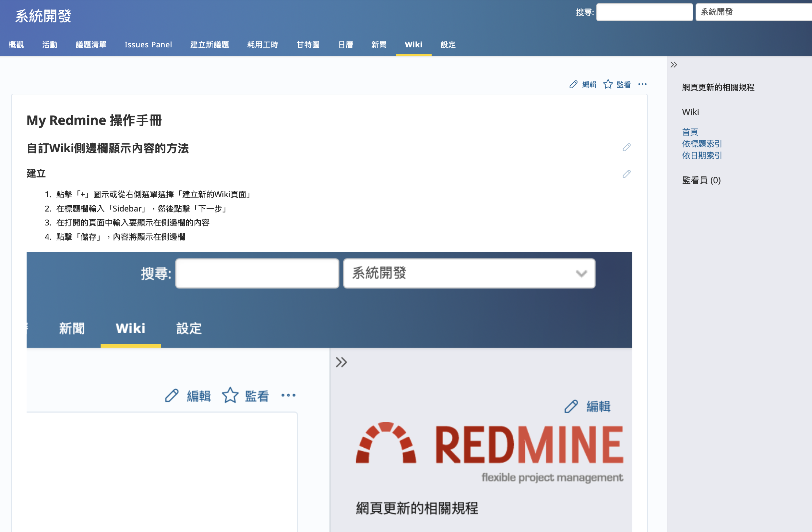This screenshot has width=812, height=532.
Task: Switch to the 活動 tab
Action: point(50,45)
